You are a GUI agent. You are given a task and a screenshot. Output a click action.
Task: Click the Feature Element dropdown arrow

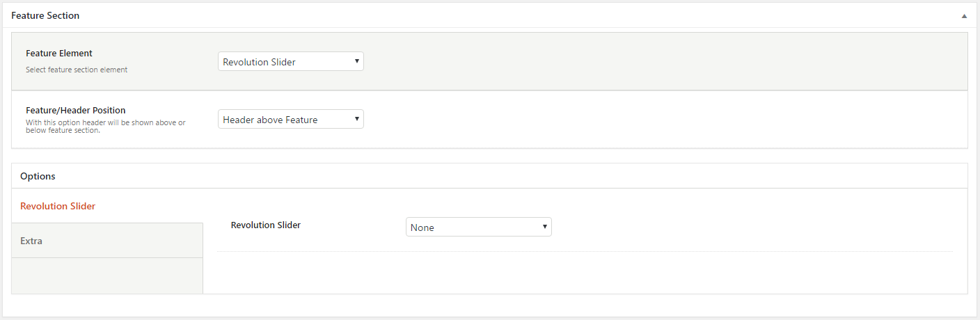[356, 61]
